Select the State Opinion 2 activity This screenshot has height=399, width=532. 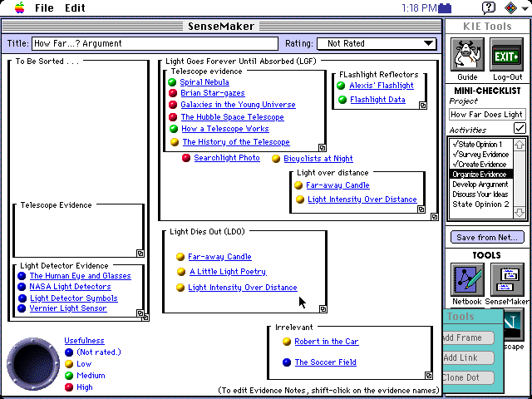[x=481, y=204]
